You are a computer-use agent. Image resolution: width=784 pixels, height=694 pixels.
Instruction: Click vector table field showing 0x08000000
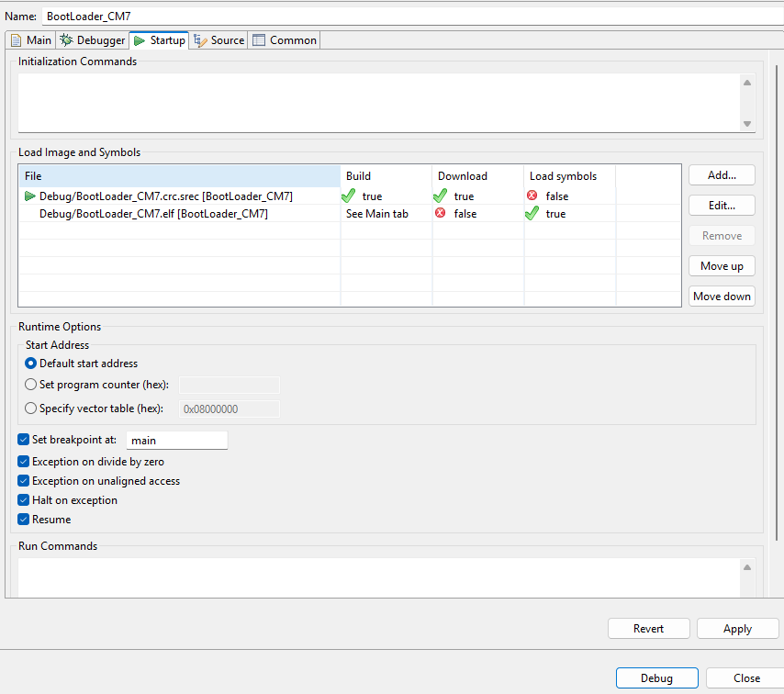tap(230, 409)
